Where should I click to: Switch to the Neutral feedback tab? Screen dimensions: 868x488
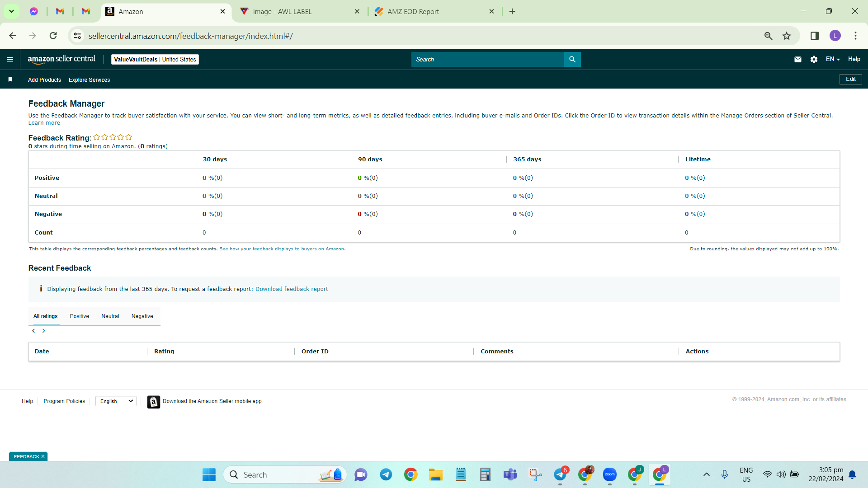[x=110, y=316]
